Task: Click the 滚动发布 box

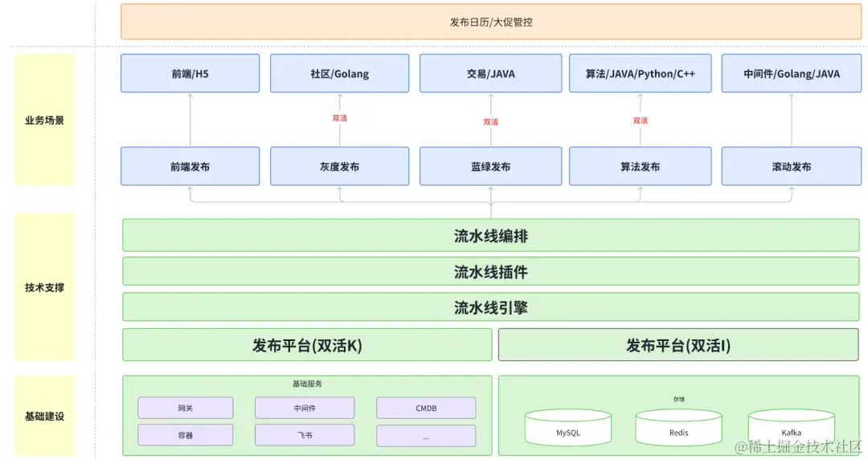Action: pos(792,166)
